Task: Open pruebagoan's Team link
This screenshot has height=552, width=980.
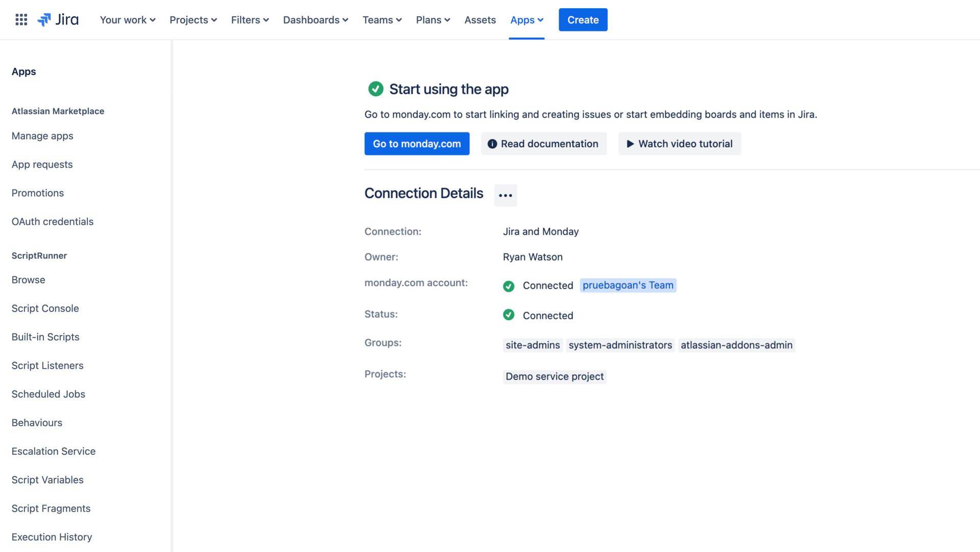Action: tap(628, 285)
